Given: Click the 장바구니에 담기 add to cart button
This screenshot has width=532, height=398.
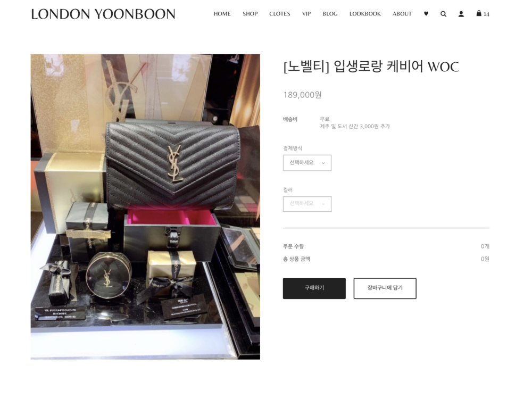Looking at the screenshot, I should (385, 288).
